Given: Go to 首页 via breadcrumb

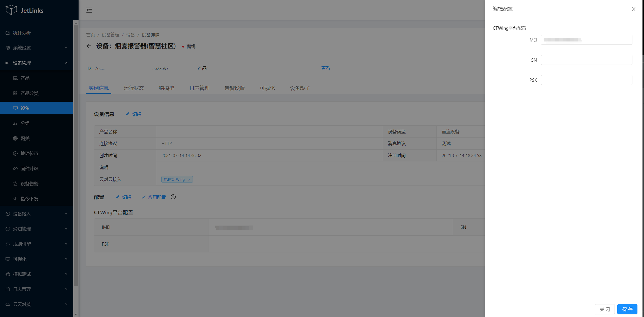Looking at the screenshot, I should tap(91, 35).
